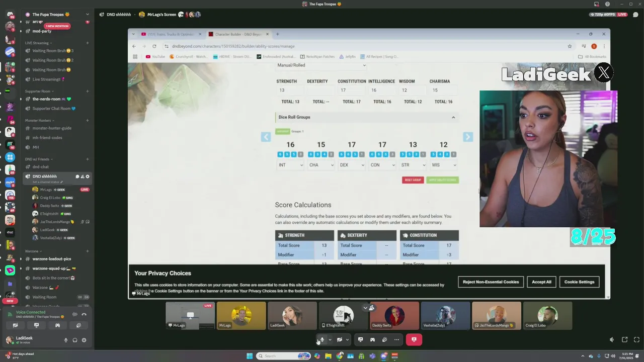The width and height of the screenshot is (644, 362).
Task: Mute microphone next to LadiGeek name
Action: (x=65, y=340)
